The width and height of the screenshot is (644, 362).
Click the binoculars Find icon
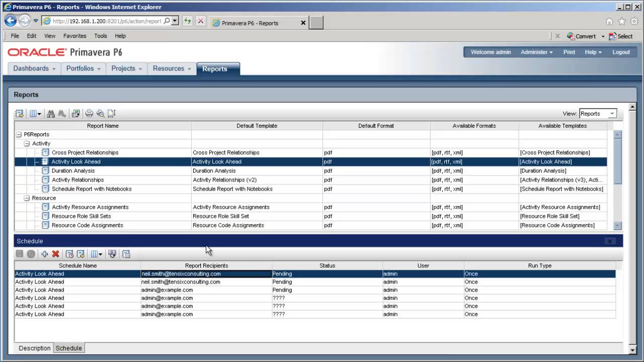51,114
